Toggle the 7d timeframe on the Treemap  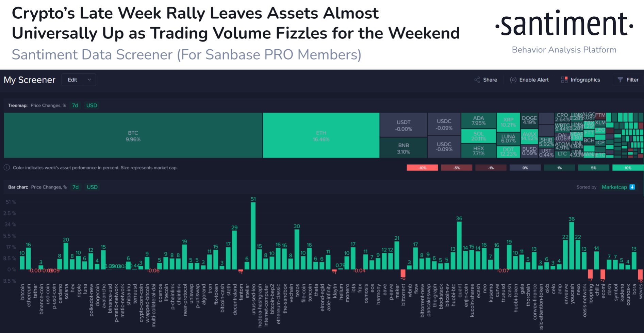(75, 105)
